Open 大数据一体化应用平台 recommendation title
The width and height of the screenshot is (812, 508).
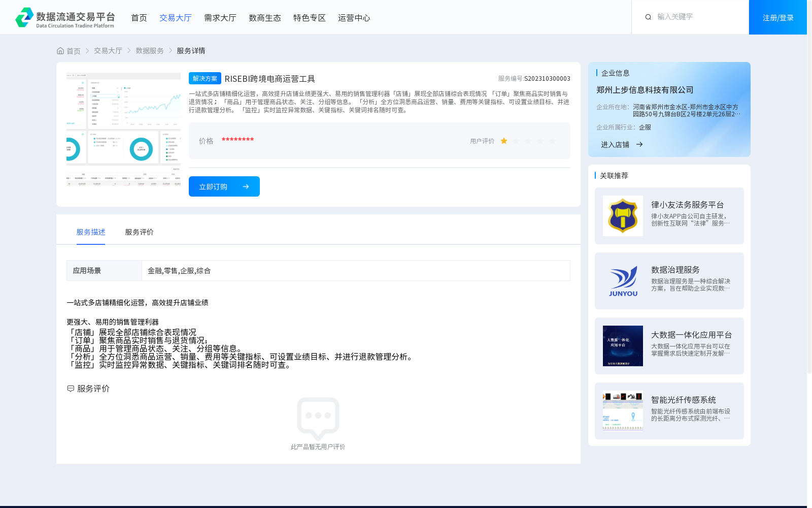[692, 335]
